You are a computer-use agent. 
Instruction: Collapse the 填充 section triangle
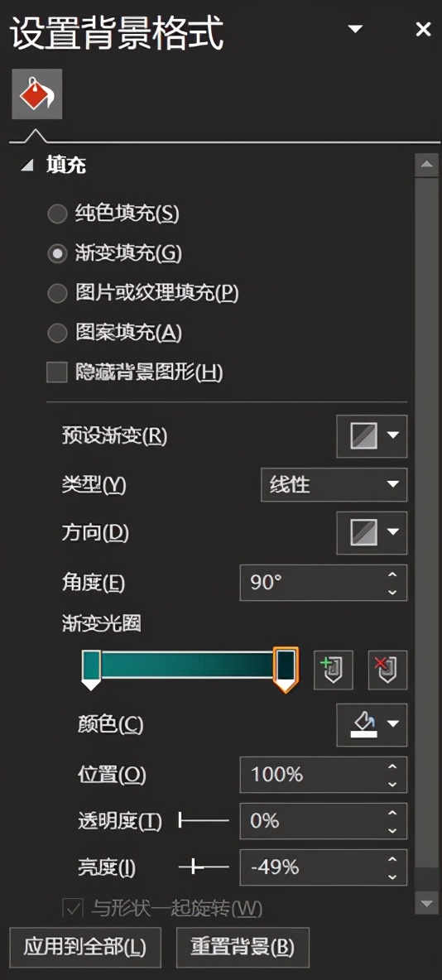(26, 166)
